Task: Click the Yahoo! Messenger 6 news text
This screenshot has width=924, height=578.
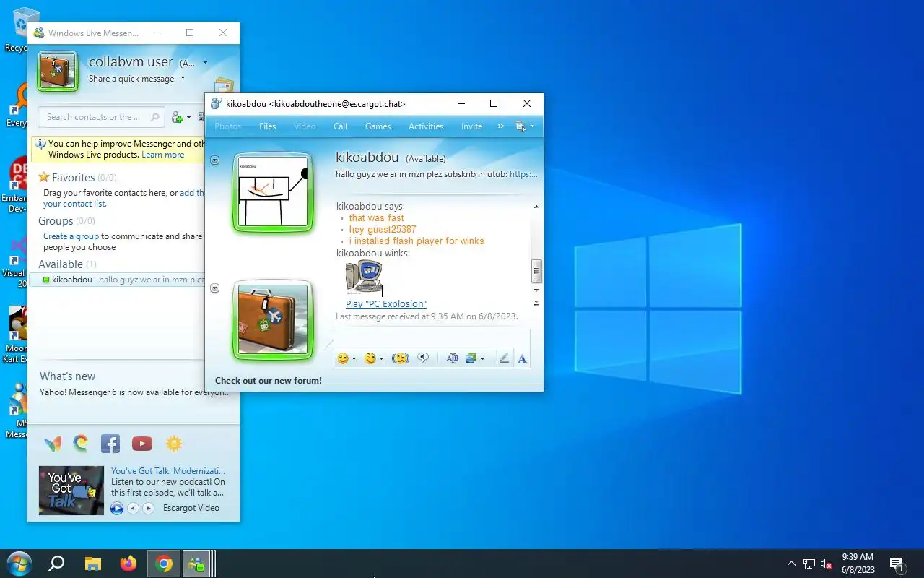Action: [136, 392]
